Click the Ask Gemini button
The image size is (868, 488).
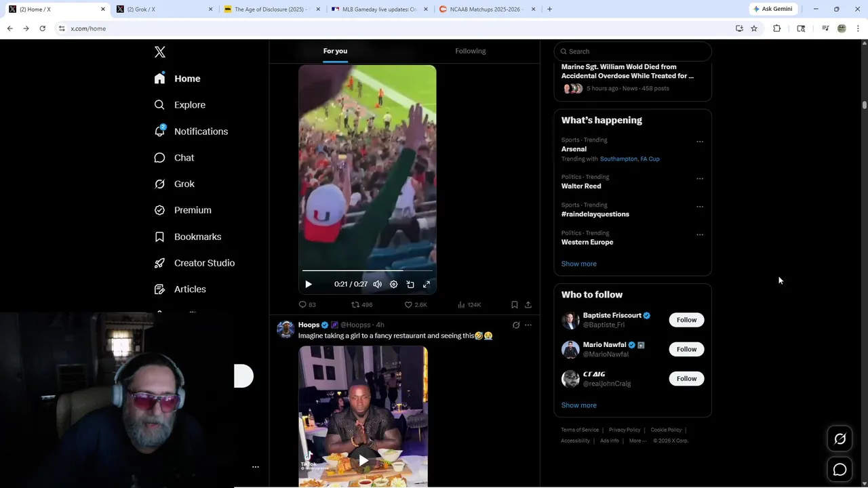point(773,9)
